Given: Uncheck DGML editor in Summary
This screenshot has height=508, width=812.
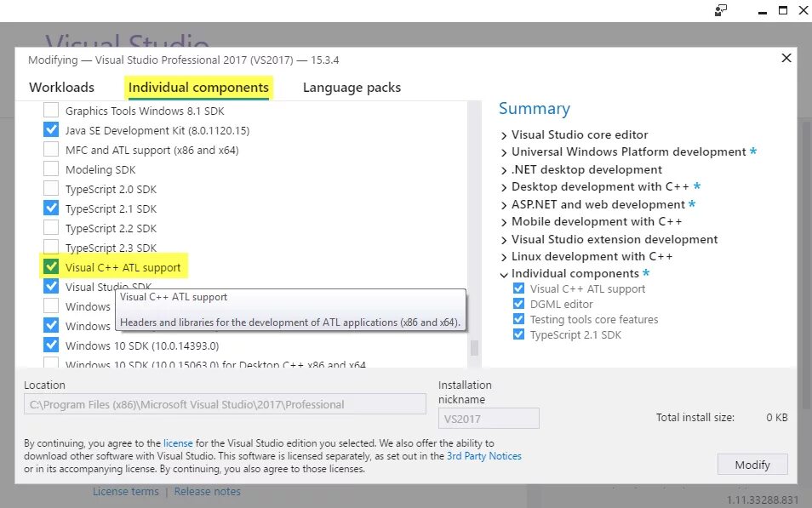Looking at the screenshot, I should (518, 304).
